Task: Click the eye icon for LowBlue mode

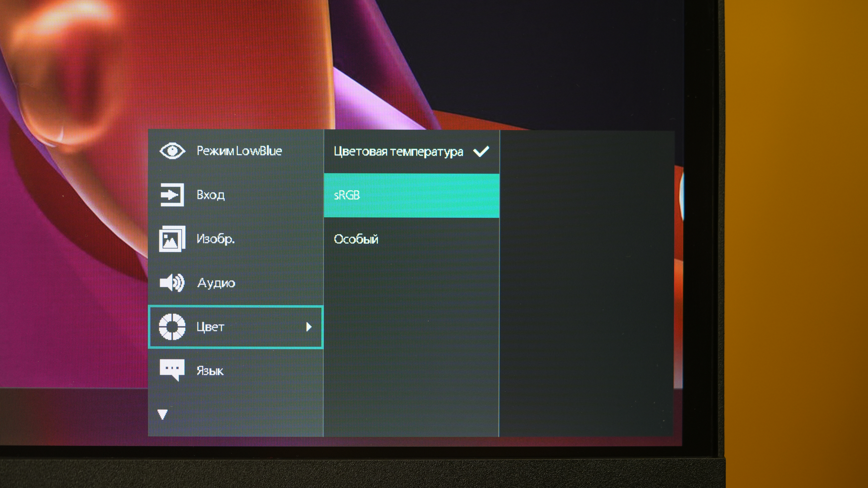Action: pos(172,151)
